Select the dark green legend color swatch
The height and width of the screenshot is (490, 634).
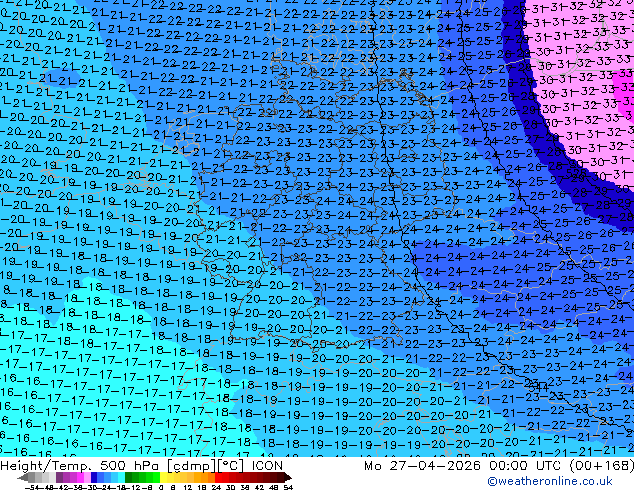pos(128,477)
